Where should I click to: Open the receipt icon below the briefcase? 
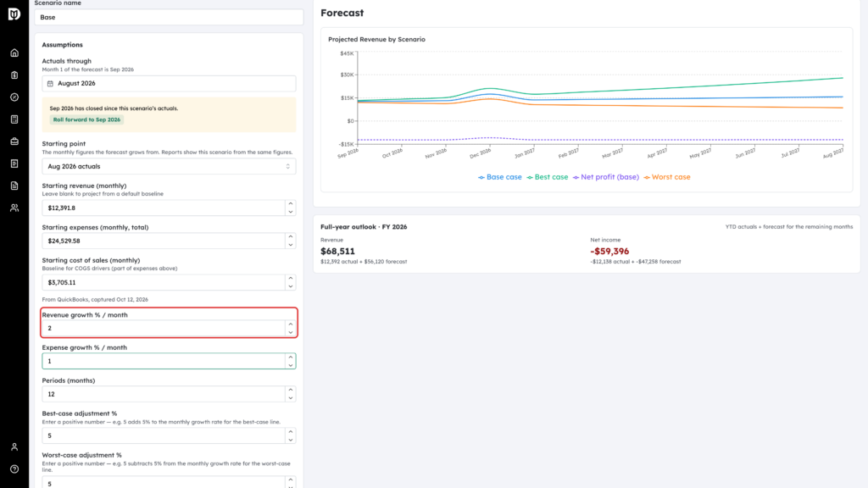[14, 164]
